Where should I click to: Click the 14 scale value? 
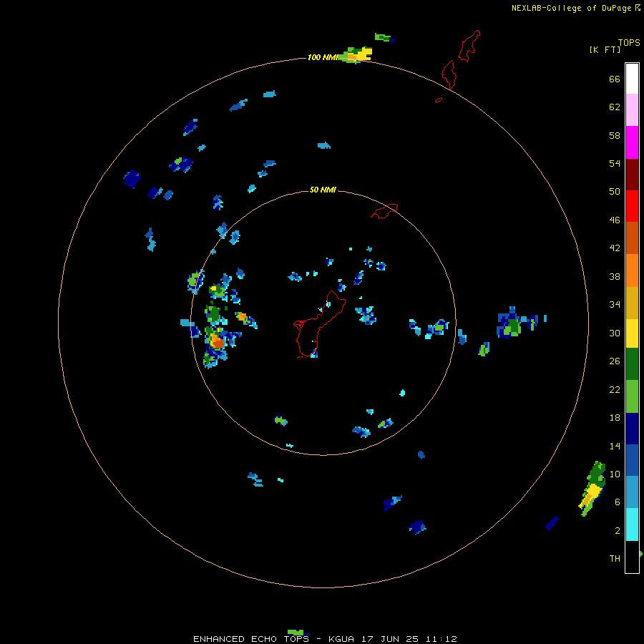click(615, 446)
